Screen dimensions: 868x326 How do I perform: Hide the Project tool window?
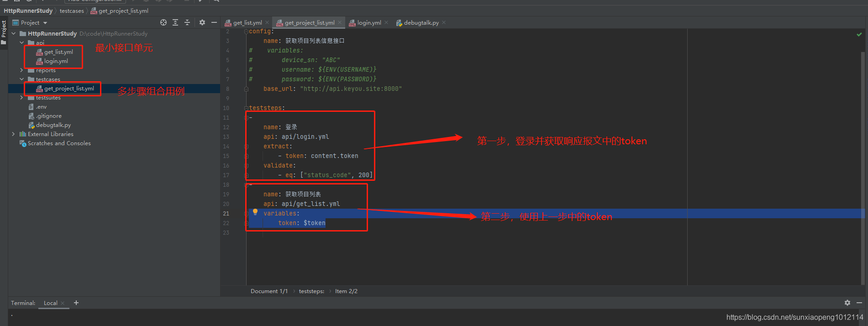pos(214,22)
